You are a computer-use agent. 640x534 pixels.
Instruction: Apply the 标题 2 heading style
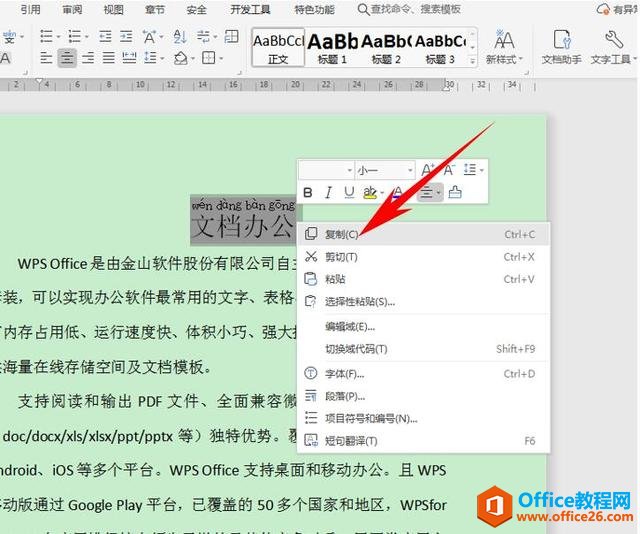tap(386, 47)
